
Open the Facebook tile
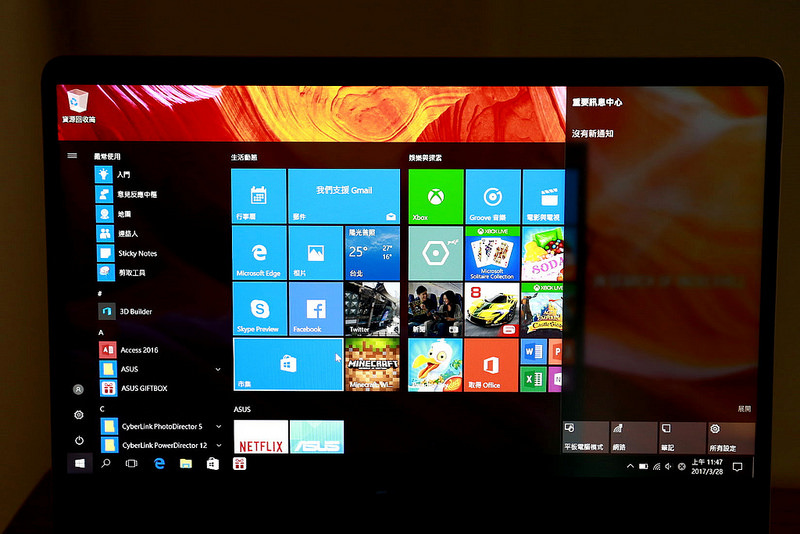(316, 309)
